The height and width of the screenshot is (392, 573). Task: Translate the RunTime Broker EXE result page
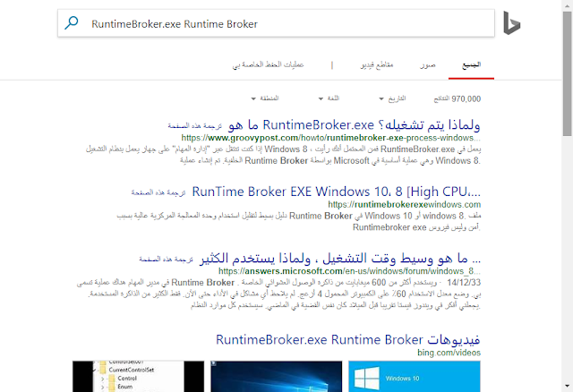tap(158, 192)
